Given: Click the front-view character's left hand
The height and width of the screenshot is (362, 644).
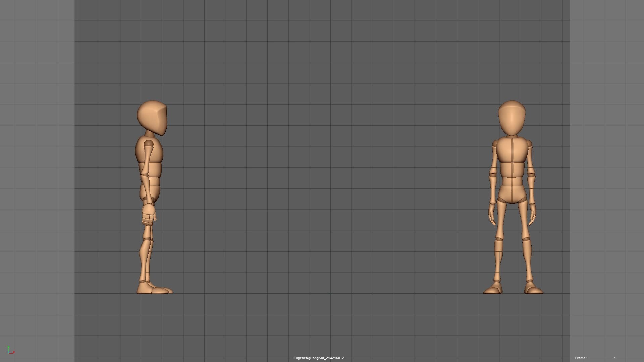Looking at the screenshot, I should [533, 215].
